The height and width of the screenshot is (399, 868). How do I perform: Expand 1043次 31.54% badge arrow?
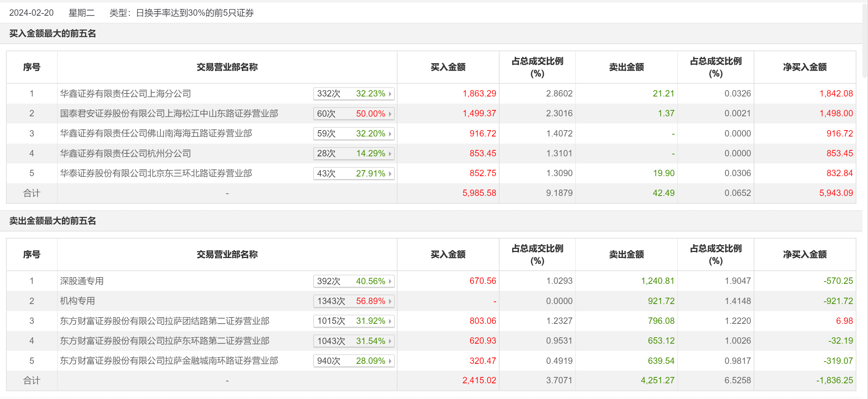click(x=390, y=341)
